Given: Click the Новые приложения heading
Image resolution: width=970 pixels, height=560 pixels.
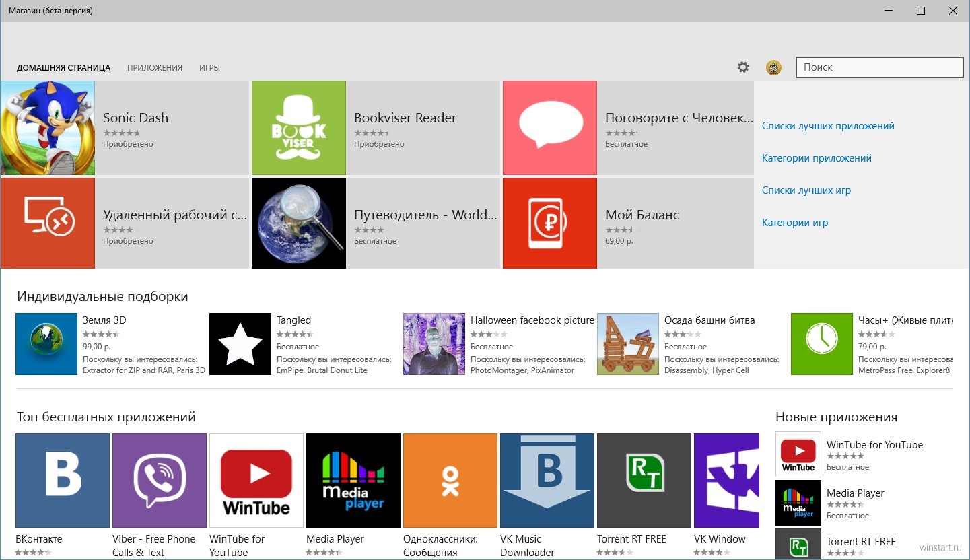Looking at the screenshot, I should [x=836, y=417].
